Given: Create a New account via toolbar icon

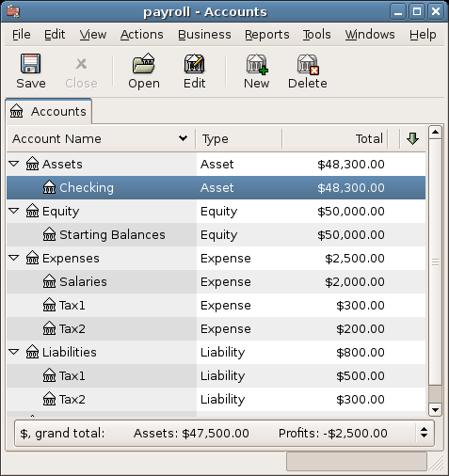Looking at the screenshot, I should click(x=257, y=64).
